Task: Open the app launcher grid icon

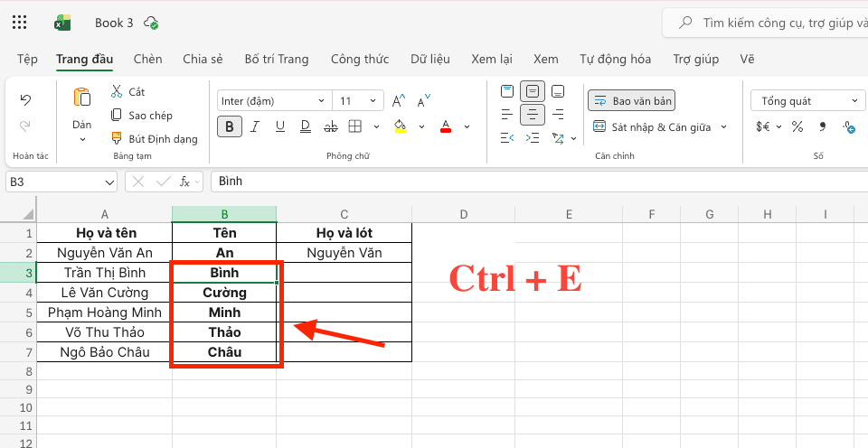Action: (19, 22)
